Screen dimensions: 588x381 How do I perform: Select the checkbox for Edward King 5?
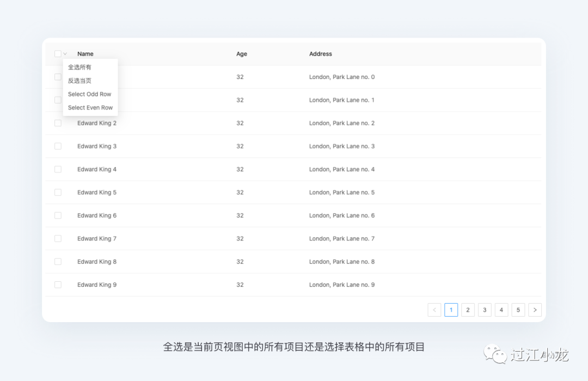58,192
